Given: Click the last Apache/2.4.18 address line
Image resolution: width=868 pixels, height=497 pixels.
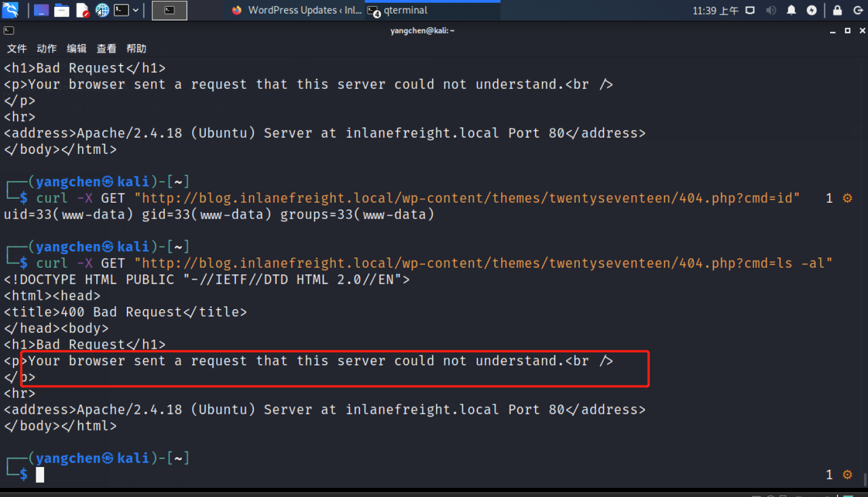Looking at the screenshot, I should coord(325,409).
